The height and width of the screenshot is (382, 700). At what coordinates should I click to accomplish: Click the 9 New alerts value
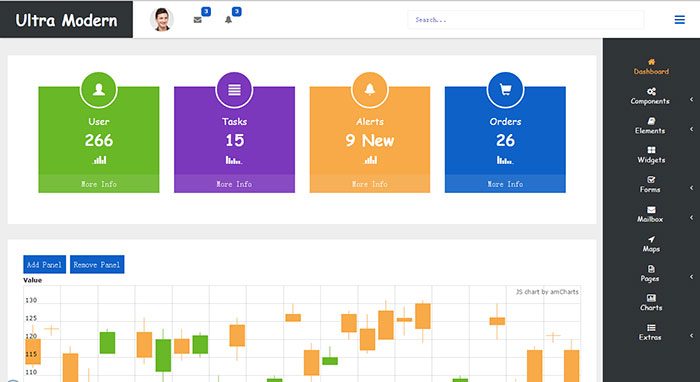[x=370, y=141]
